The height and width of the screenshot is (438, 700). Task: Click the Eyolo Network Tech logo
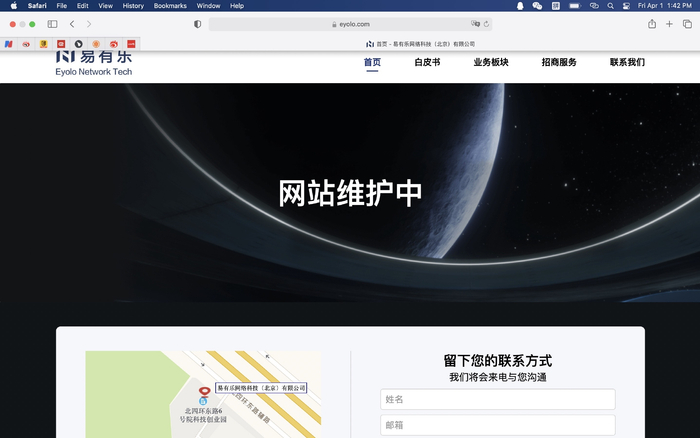pos(94,63)
